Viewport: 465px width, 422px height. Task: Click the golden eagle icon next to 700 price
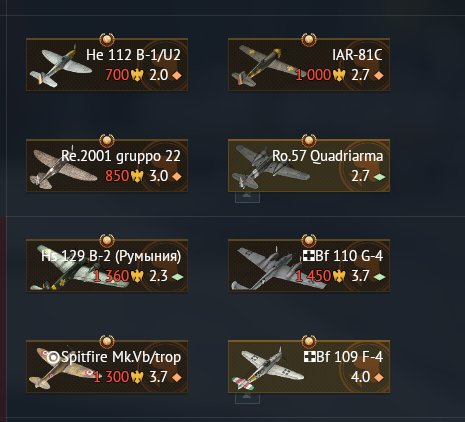[137, 75]
